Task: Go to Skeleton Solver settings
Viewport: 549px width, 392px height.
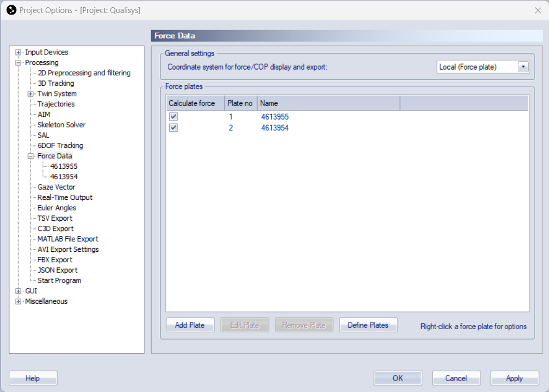Action: click(61, 125)
